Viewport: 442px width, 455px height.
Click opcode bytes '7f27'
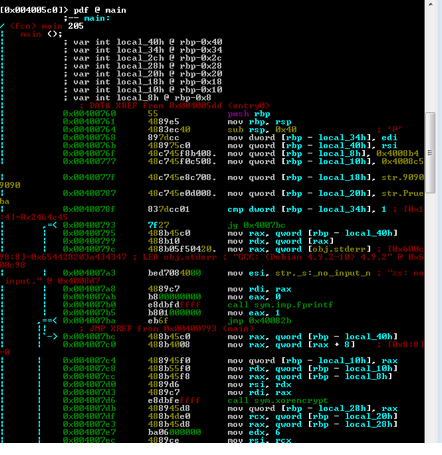tap(159, 225)
